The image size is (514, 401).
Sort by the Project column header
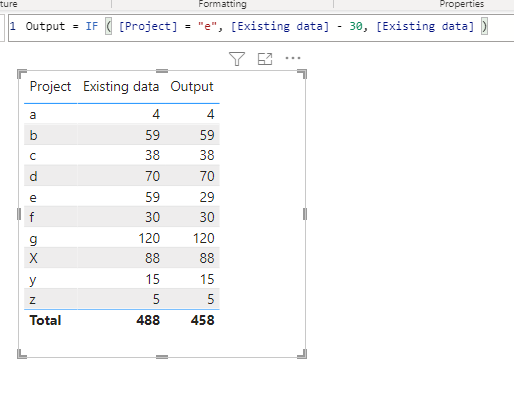pos(50,86)
